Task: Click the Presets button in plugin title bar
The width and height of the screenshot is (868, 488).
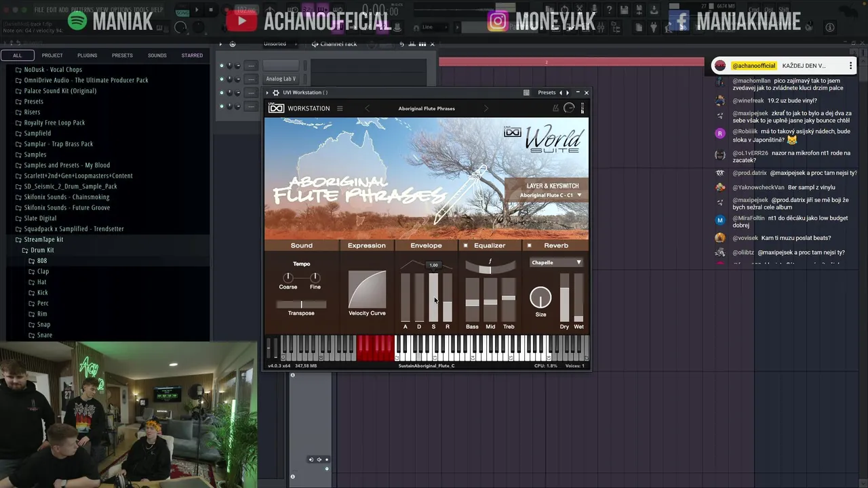Action: [x=547, y=92]
